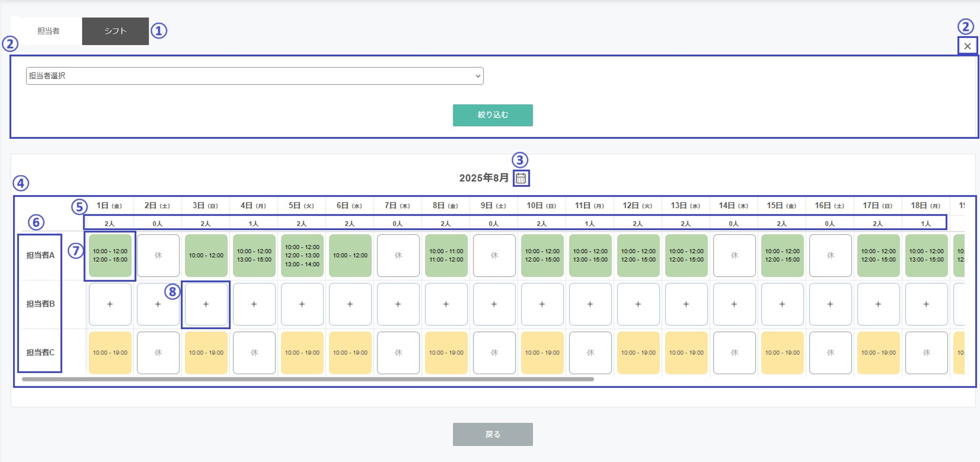
Task: Click the 担当者B row label
Action: pyautogui.click(x=40, y=304)
